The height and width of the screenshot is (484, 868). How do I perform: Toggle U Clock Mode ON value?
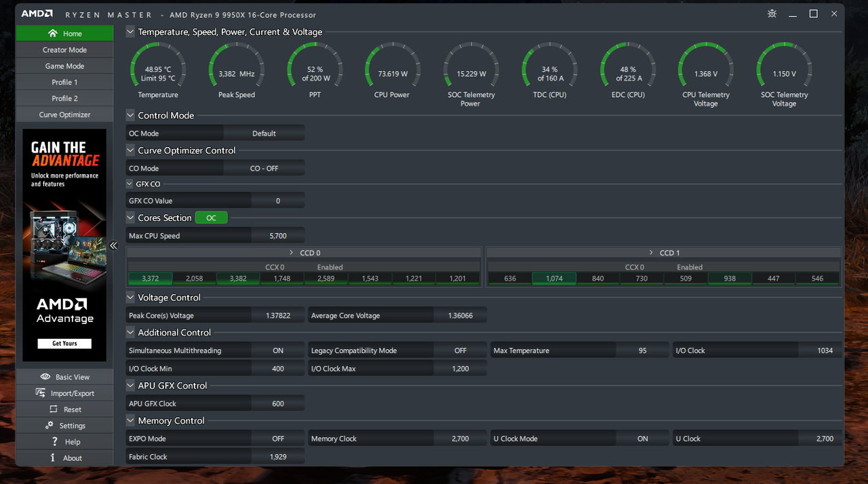tap(643, 439)
